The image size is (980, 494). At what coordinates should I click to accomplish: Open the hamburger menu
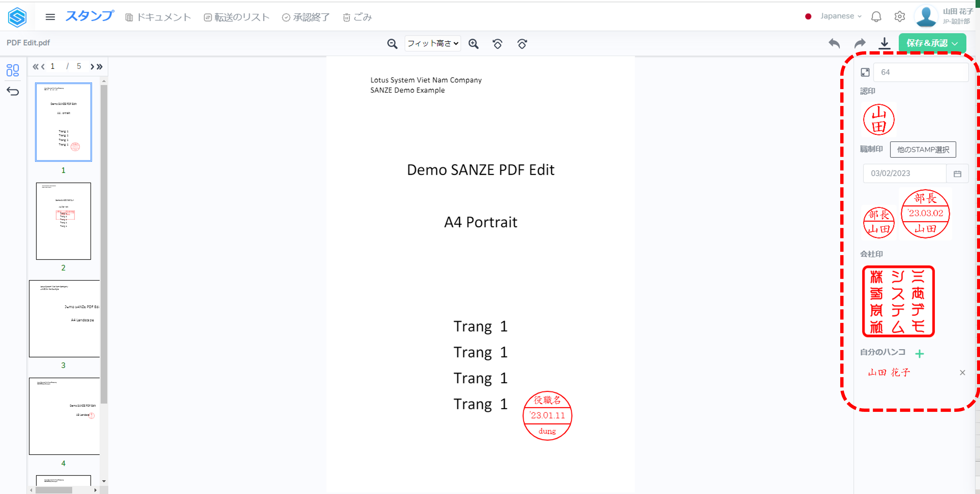[x=50, y=17]
